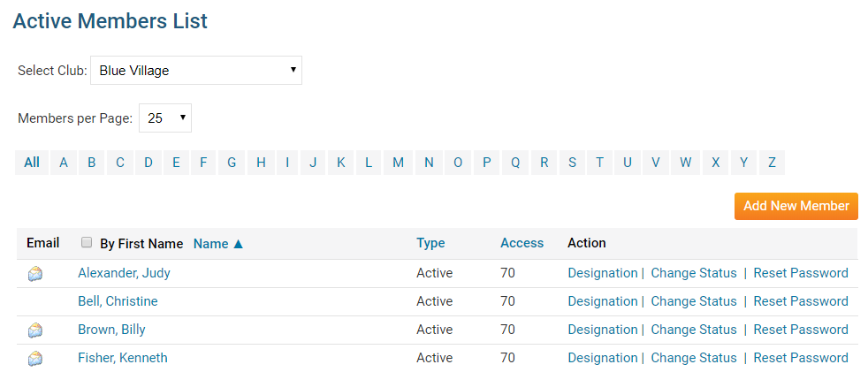Image resolution: width=868 pixels, height=372 pixels.
Task: Reset Password for Alexander, Judy
Action: tap(800, 273)
